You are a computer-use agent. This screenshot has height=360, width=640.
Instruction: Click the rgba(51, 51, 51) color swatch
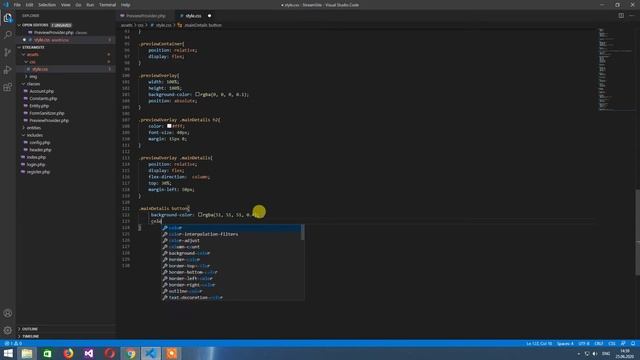pos(200,215)
